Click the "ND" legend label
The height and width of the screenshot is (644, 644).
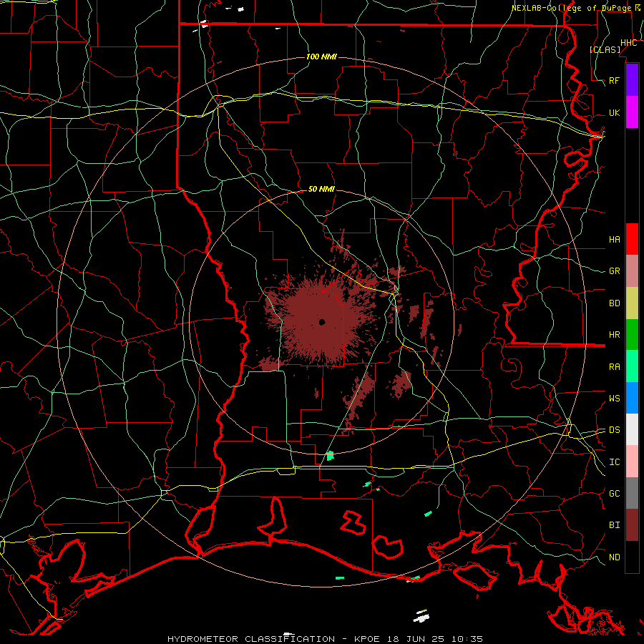[x=614, y=557]
